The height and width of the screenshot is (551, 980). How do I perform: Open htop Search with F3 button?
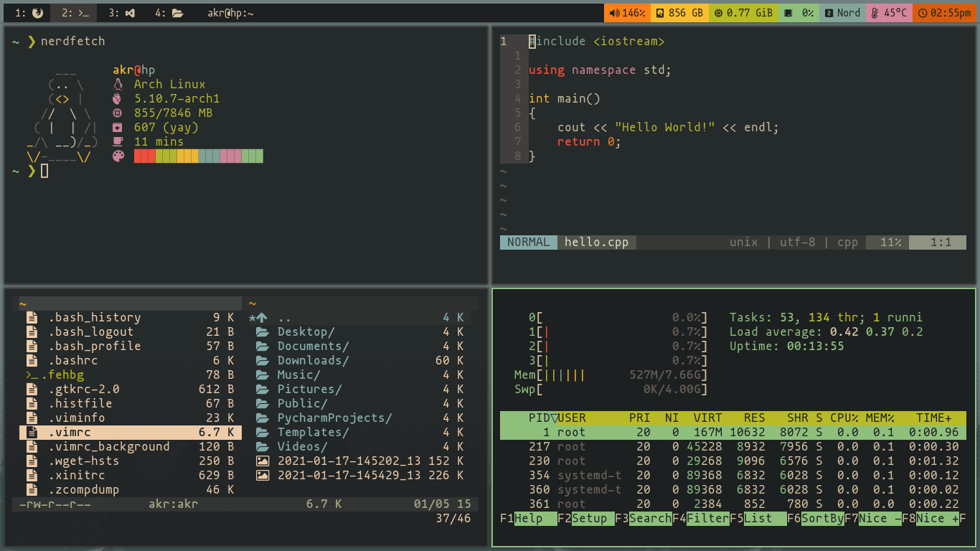tap(643, 518)
